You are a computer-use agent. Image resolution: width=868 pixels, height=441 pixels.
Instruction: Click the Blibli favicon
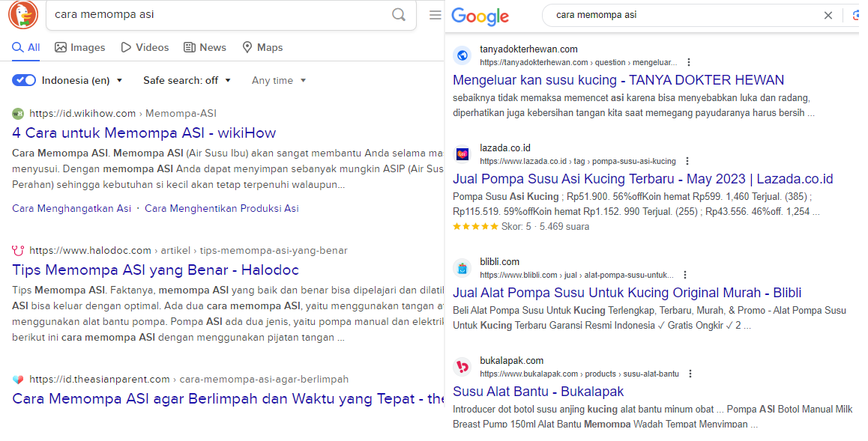[462, 268]
